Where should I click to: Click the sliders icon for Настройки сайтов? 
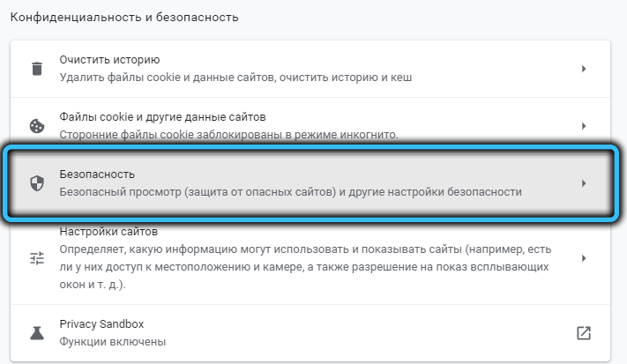[x=37, y=258]
